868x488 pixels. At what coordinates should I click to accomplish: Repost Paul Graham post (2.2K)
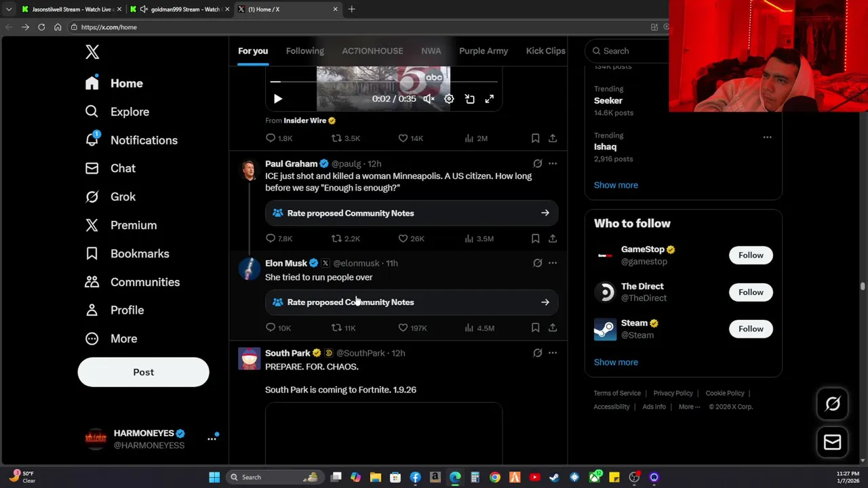pos(345,239)
